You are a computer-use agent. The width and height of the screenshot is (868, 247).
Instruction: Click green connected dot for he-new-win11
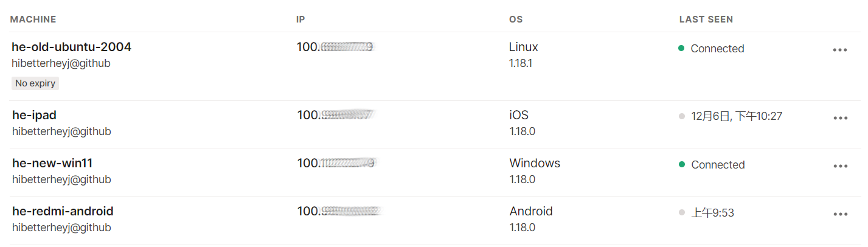tap(681, 164)
